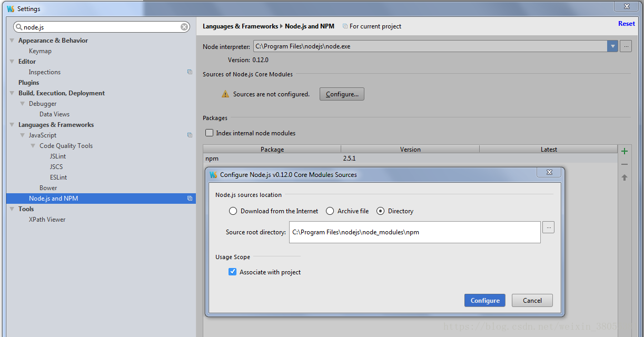This screenshot has height=337, width=644.
Task: Clear the node.js search field text
Action: [x=184, y=27]
